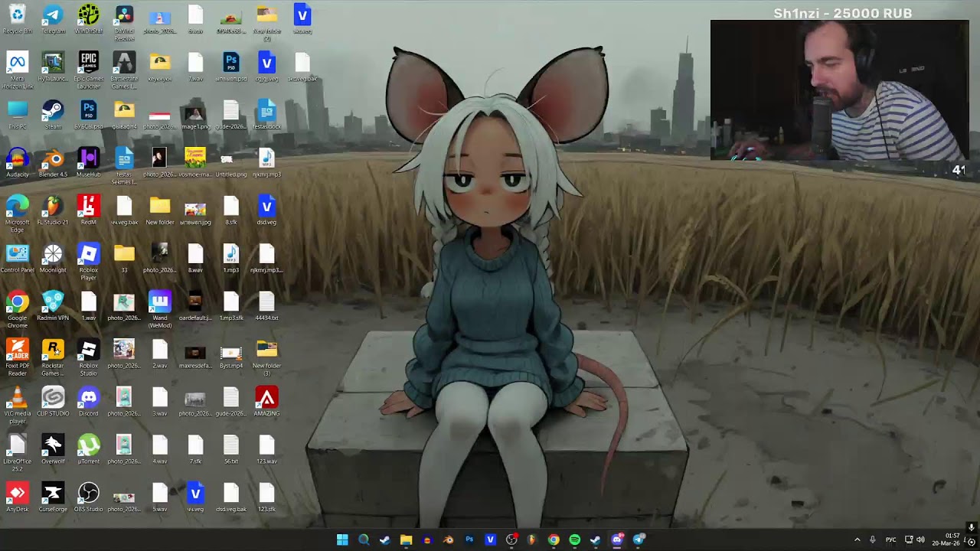The image size is (980, 551).
Task: Launch DaVinci Resolve from the desktop
Action: pyautogui.click(x=124, y=24)
